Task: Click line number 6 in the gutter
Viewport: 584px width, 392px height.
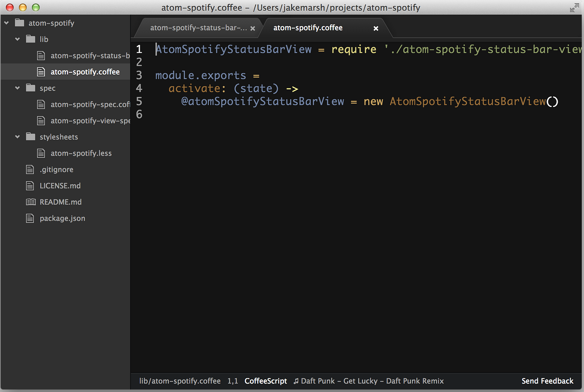Action: pyautogui.click(x=139, y=115)
